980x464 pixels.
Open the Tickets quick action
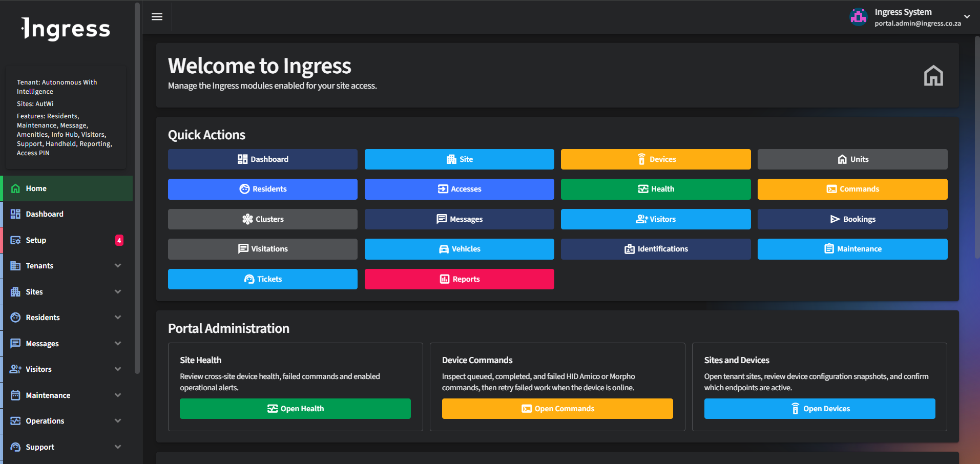[263, 279]
